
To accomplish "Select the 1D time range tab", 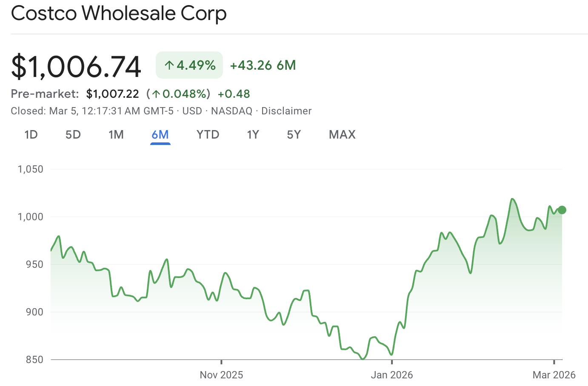I will (x=31, y=135).
